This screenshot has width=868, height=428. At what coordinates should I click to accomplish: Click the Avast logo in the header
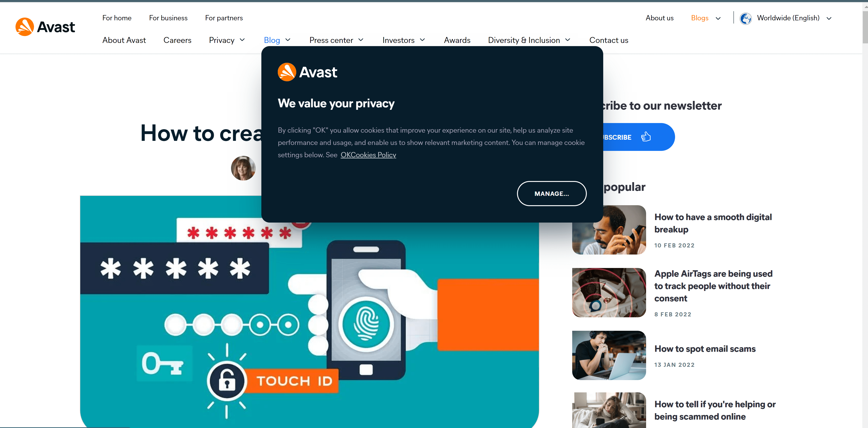(45, 27)
